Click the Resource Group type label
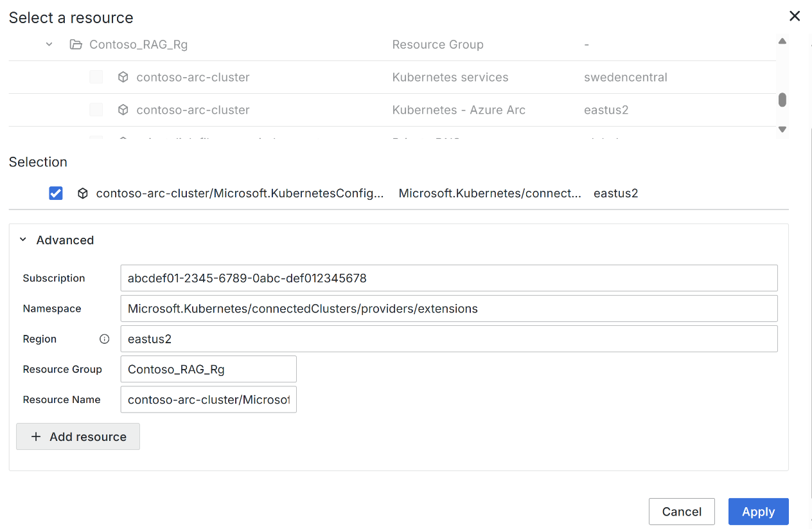 click(x=437, y=44)
